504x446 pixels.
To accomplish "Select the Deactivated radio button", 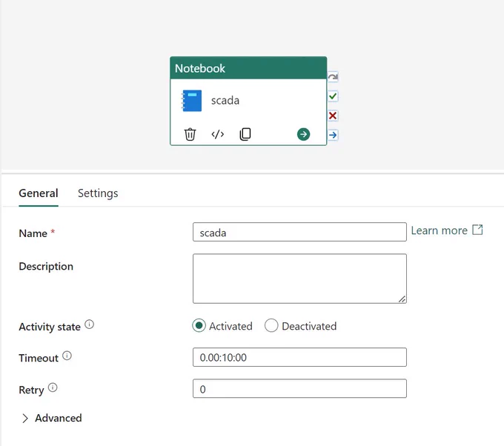I will coord(271,325).
